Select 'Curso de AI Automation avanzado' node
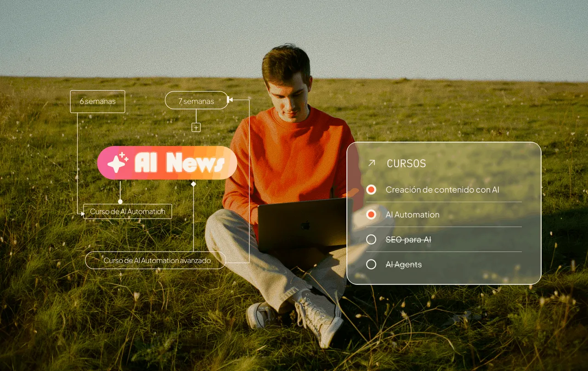This screenshot has height=371, width=588. 156,260
